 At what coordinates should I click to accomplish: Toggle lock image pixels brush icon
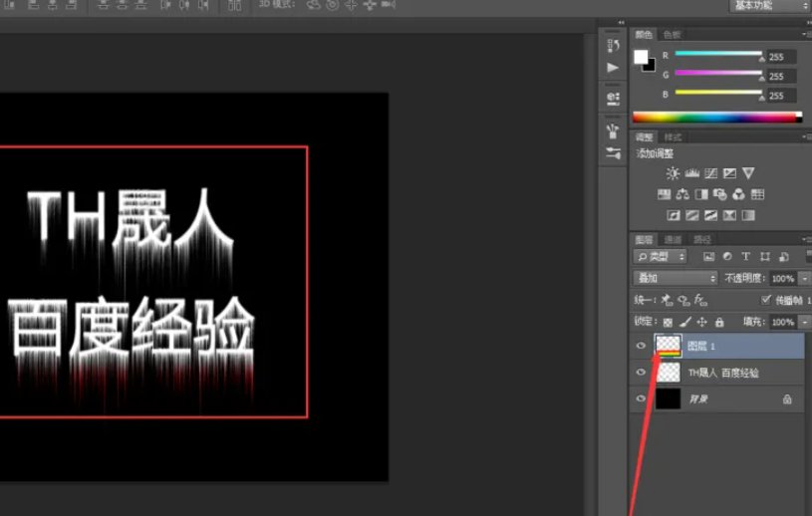685,322
